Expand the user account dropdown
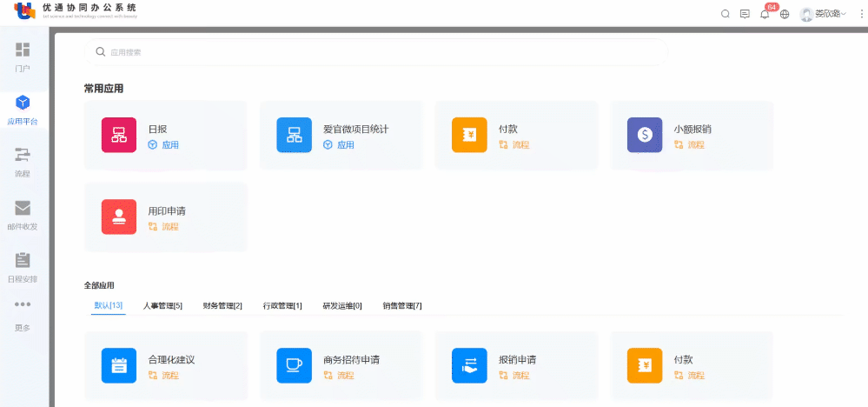Screen dimensions: 868x407 point(823,14)
